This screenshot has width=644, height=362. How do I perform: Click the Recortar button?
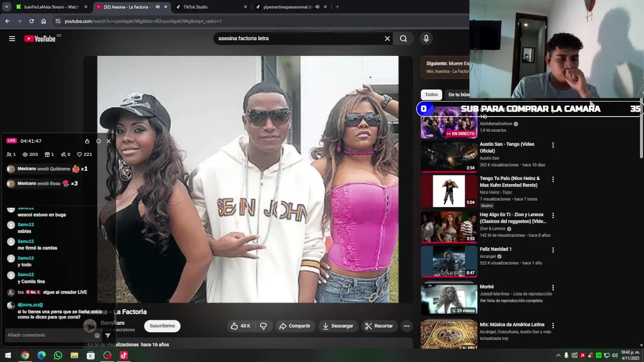[379, 326]
